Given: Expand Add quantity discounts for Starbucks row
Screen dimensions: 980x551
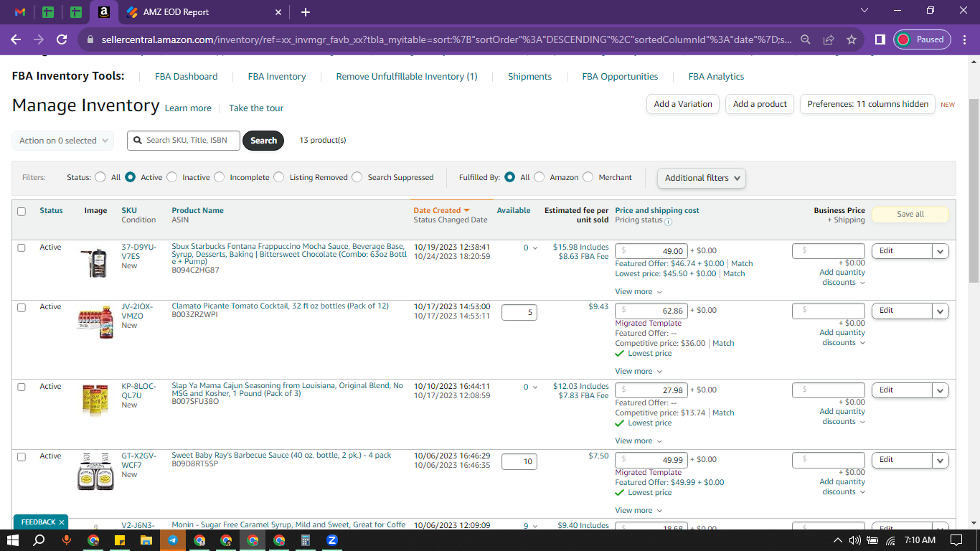Looking at the screenshot, I should pos(842,277).
